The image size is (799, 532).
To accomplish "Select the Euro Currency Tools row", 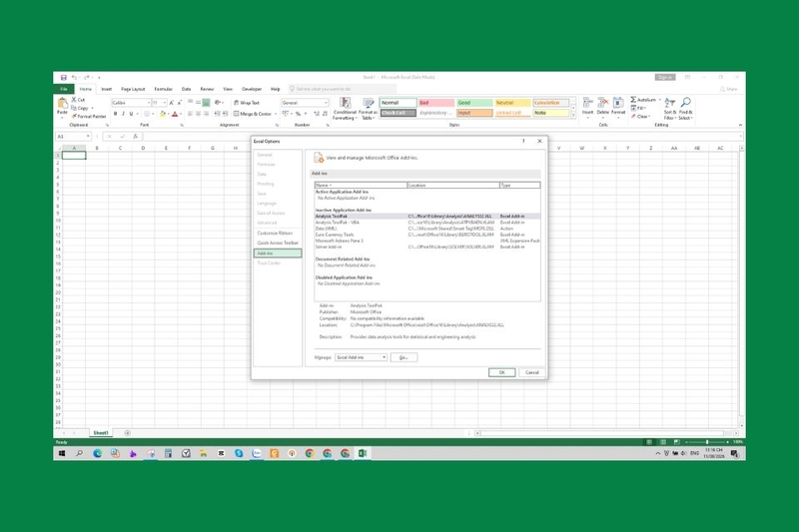I will [x=427, y=235].
